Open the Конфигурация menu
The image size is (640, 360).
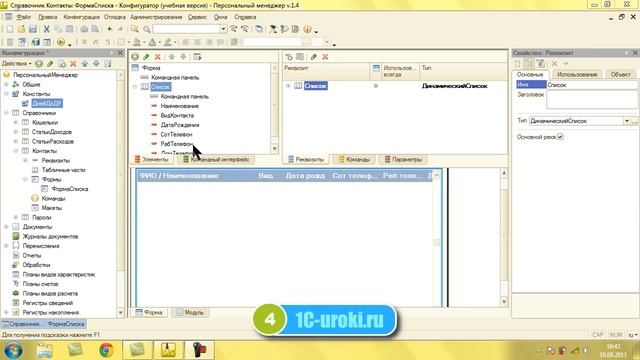(x=81, y=17)
